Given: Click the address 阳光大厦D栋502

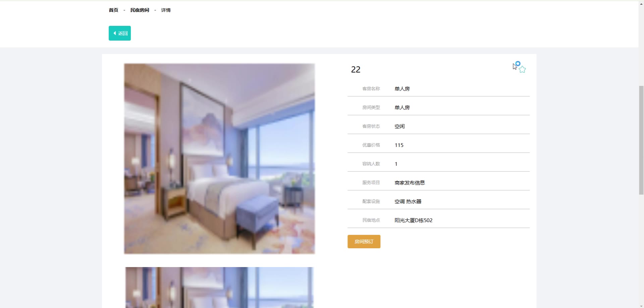Looking at the screenshot, I should coord(414,220).
